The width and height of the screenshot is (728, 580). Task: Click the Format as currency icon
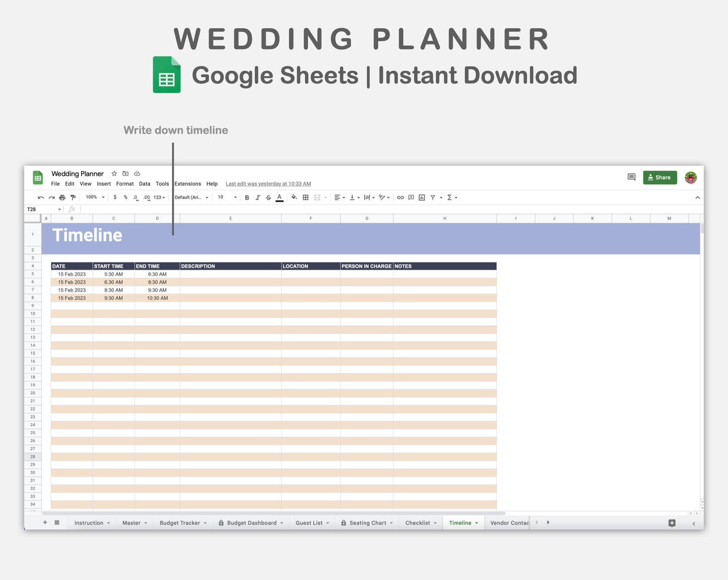coord(115,197)
